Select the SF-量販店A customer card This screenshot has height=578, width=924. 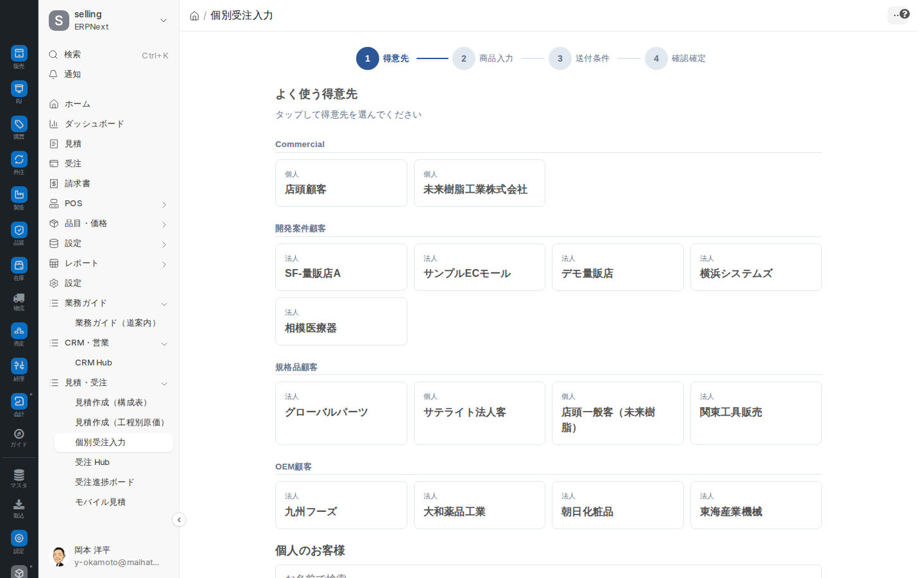click(341, 267)
